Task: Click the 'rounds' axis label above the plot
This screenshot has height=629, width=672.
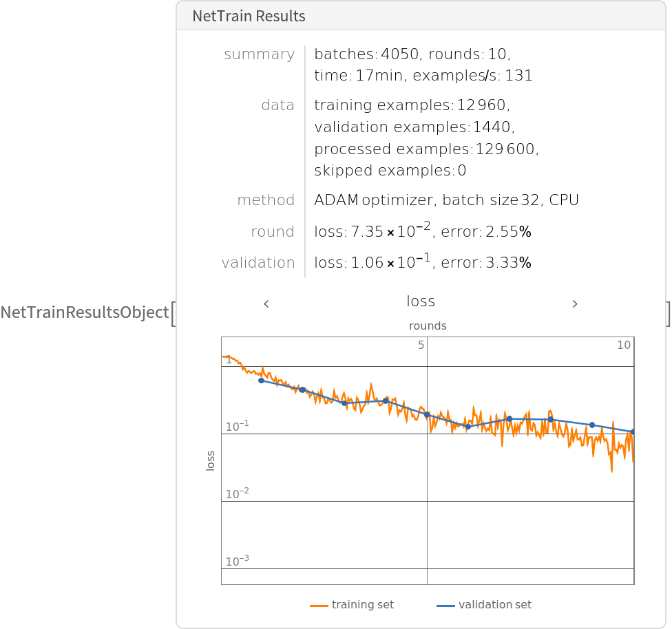Action: pyautogui.click(x=428, y=326)
